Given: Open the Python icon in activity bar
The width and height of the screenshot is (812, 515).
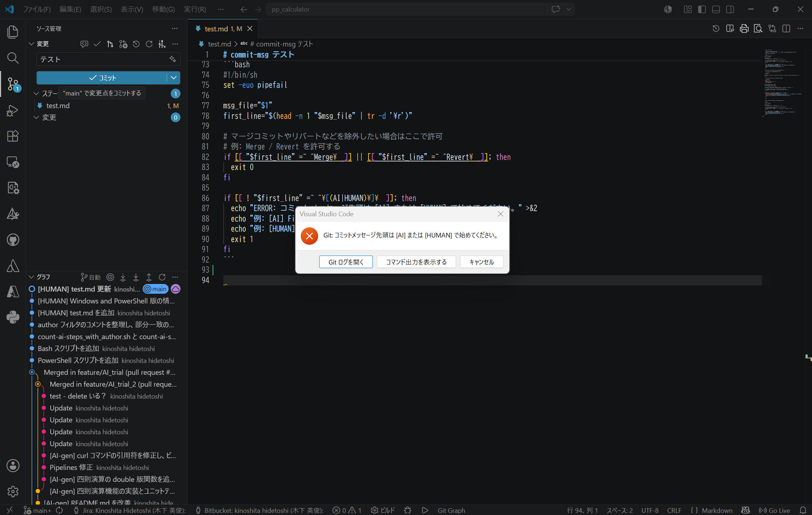Looking at the screenshot, I should (13, 317).
